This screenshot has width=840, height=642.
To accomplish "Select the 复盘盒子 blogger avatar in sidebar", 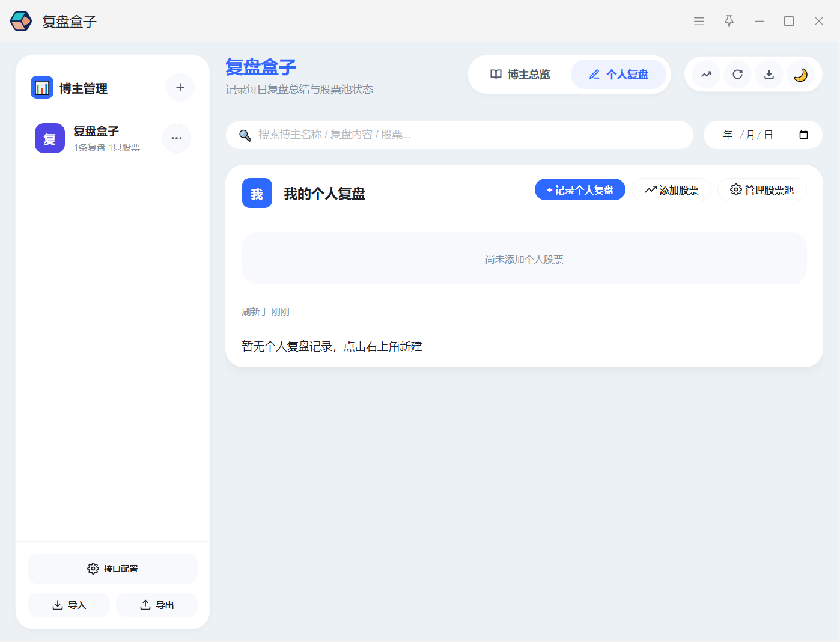I will (50, 138).
